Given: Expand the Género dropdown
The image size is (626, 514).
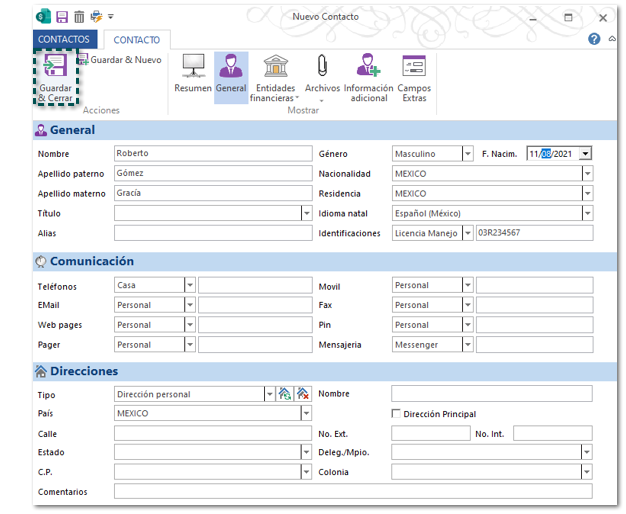Looking at the screenshot, I should 467,154.
